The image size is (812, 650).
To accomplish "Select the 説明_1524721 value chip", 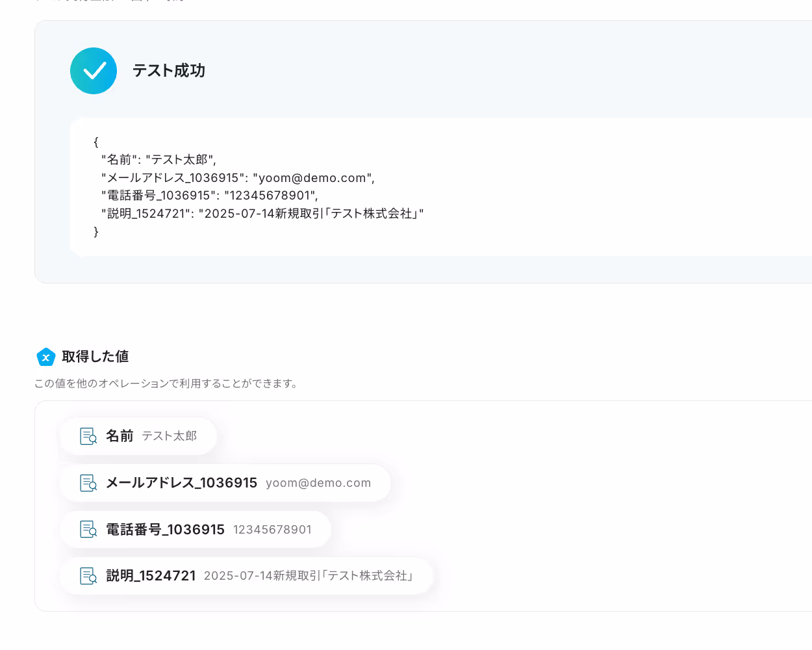I will coord(246,576).
